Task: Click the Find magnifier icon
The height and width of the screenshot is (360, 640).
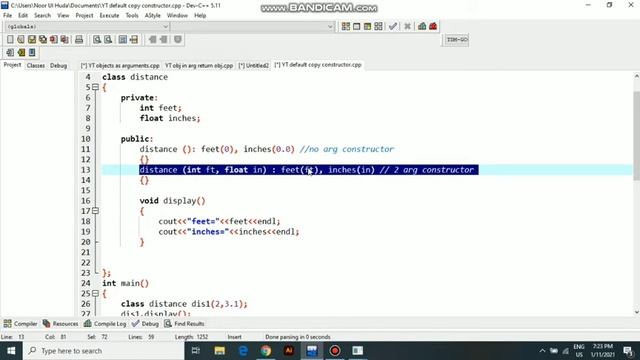Action: pyautogui.click(x=97, y=39)
